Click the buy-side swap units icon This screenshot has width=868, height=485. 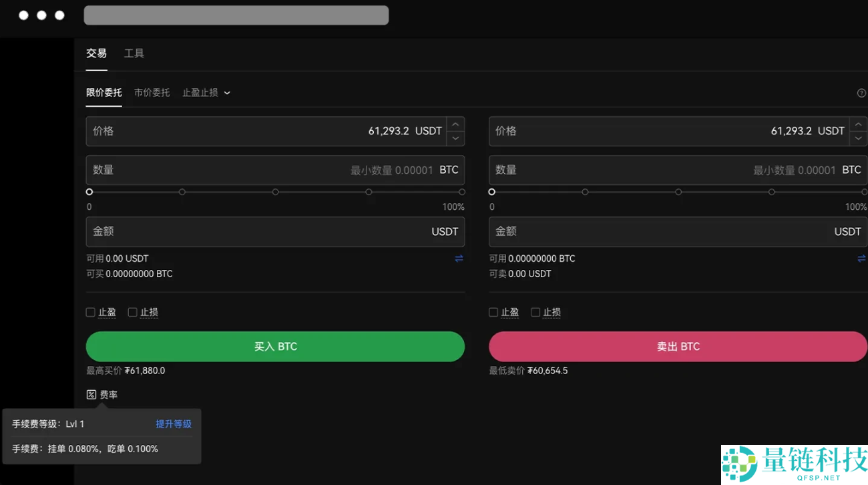tap(459, 259)
